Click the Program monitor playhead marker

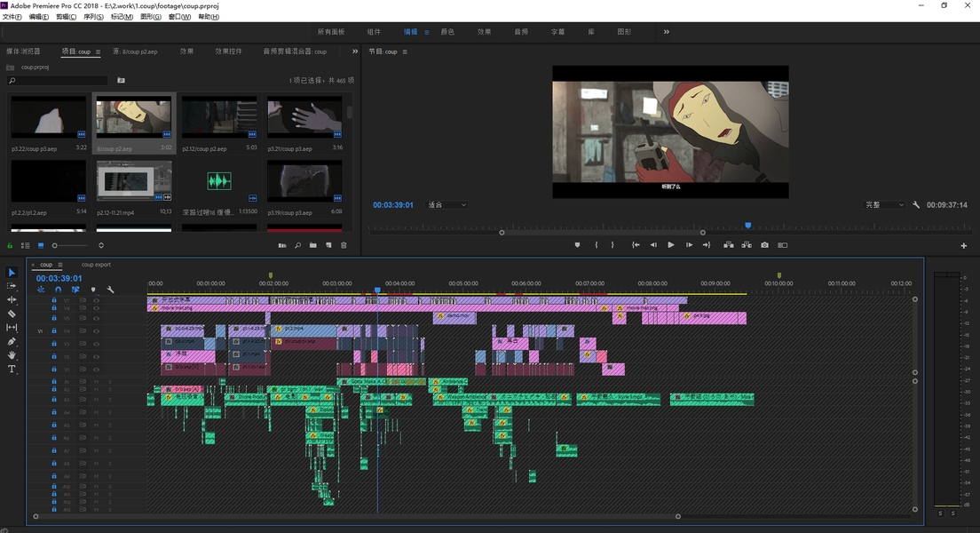click(x=748, y=226)
